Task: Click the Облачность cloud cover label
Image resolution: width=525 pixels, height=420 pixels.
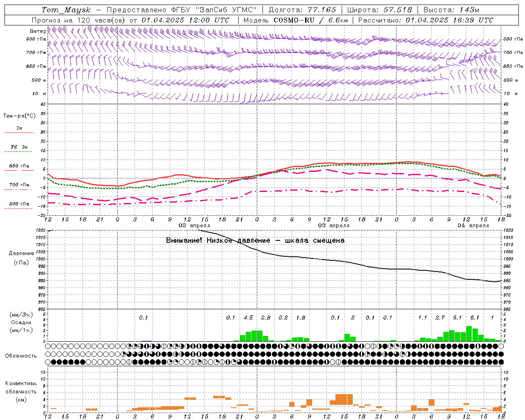Action: (21, 356)
